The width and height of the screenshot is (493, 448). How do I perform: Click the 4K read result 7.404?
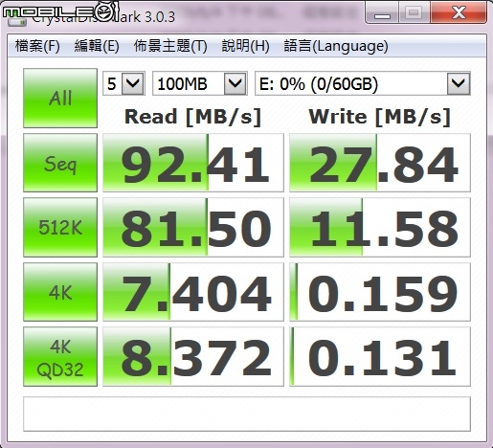pos(193,292)
